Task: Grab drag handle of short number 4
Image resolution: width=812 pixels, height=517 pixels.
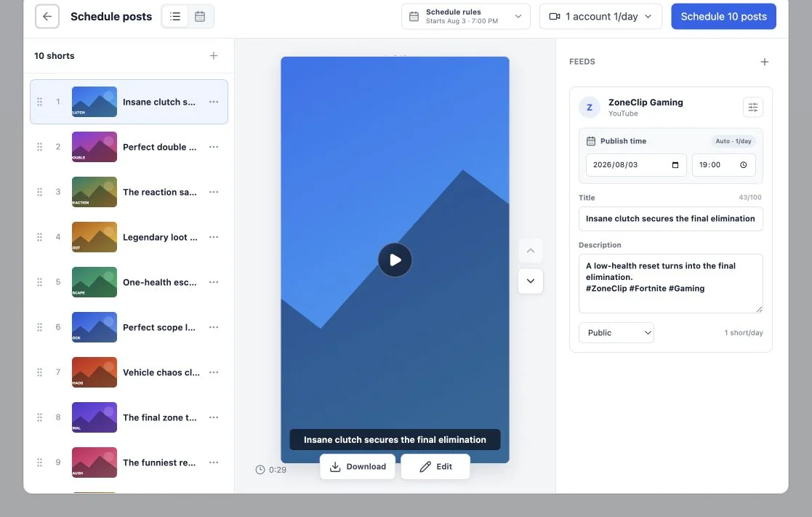Action: tap(40, 237)
